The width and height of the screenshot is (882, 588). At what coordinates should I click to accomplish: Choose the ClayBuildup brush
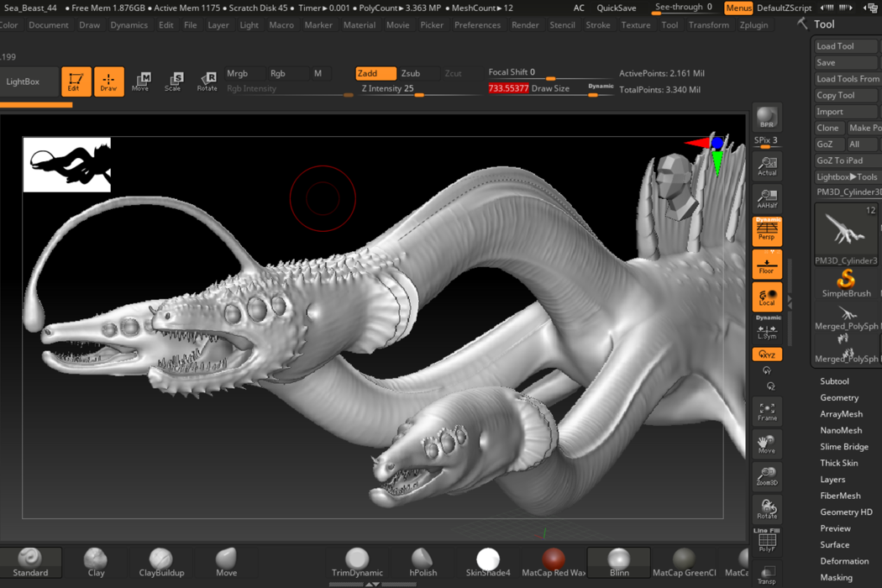click(x=161, y=562)
